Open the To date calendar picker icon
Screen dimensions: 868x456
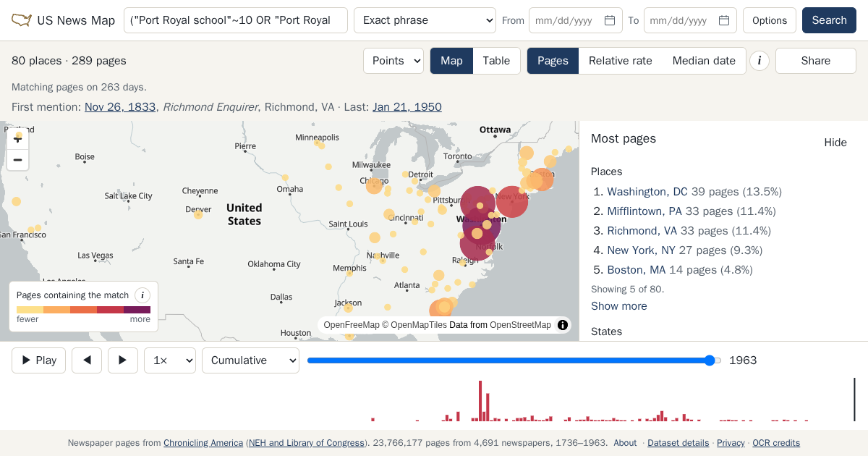(724, 20)
